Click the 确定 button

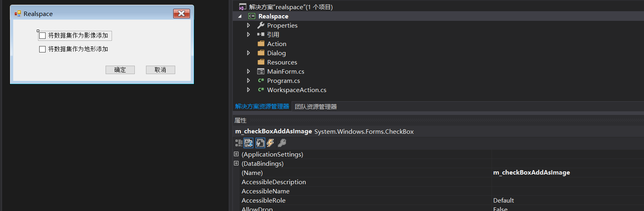pos(120,70)
